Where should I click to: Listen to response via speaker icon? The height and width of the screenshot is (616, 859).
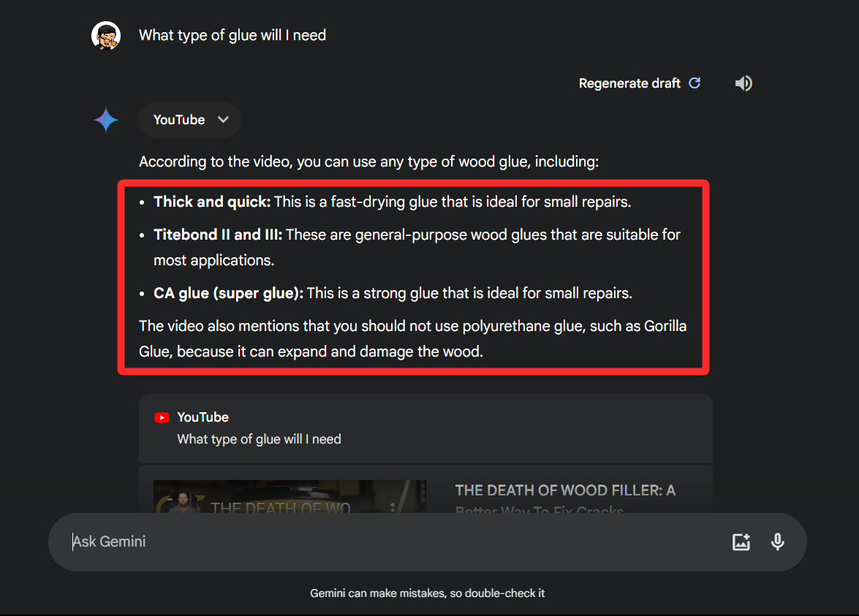pyautogui.click(x=743, y=83)
